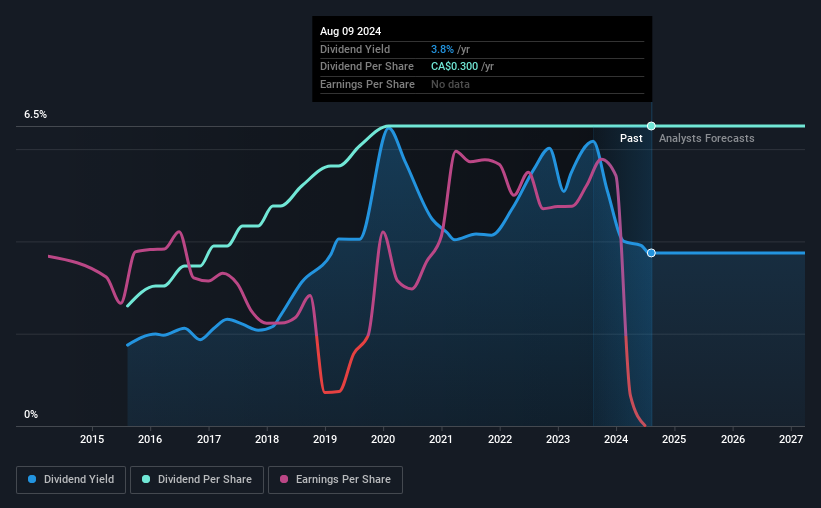Click the 2022 x-axis label

[500, 439]
